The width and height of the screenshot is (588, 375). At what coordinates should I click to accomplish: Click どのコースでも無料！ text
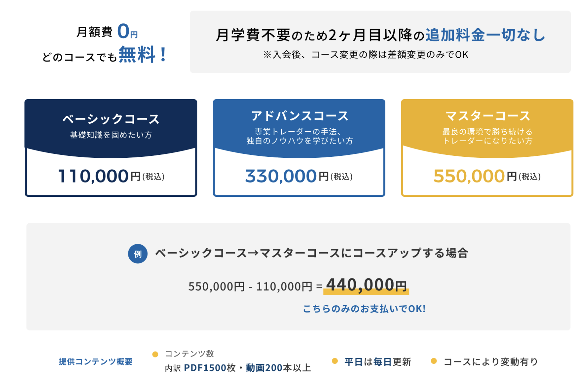[105, 55]
